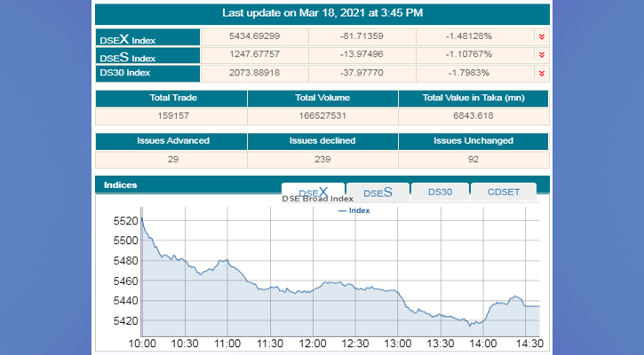
Task: Click the DSES Index row label
Action: tap(147, 57)
